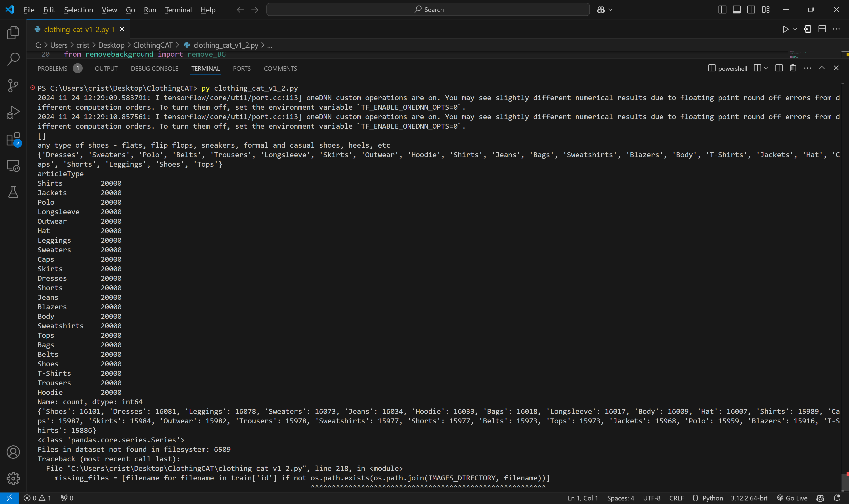This screenshot has height=504, width=849.
Task: Open the remote window button in status bar
Action: coord(9,498)
